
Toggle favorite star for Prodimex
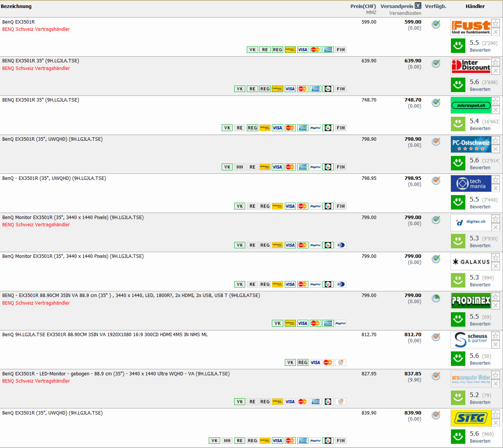496,297
